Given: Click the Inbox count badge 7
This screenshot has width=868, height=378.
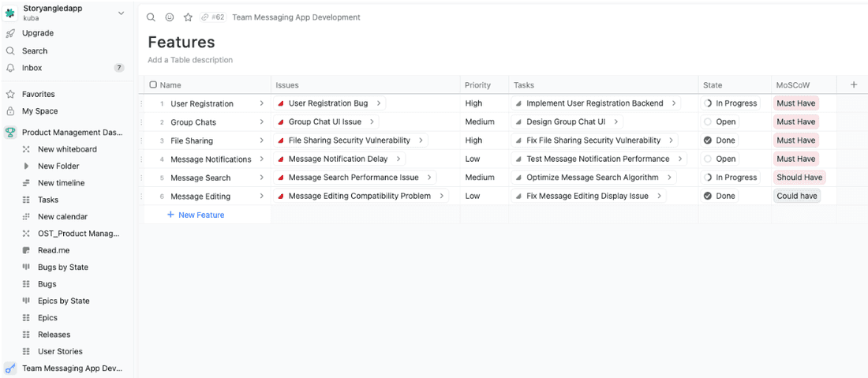Looking at the screenshot, I should pos(119,68).
